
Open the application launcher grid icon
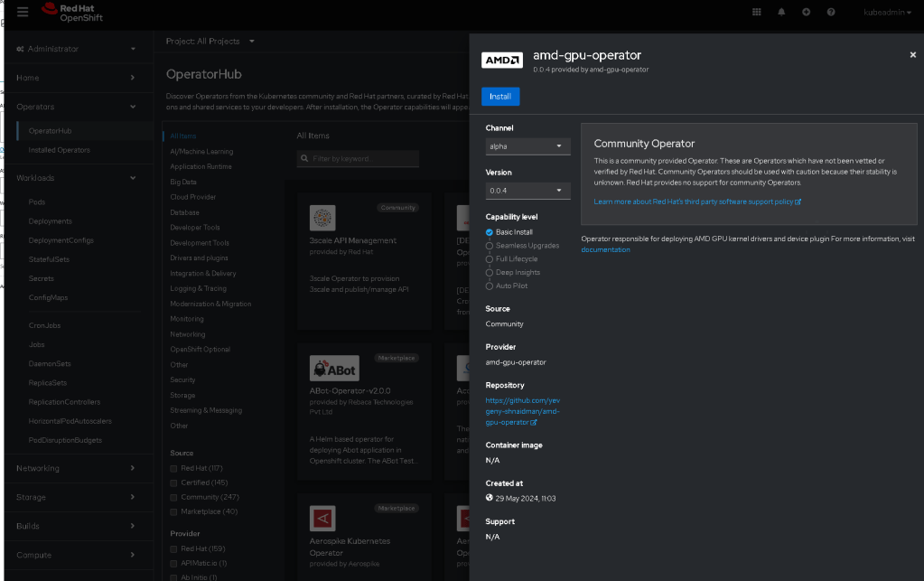click(x=757, y=12)
